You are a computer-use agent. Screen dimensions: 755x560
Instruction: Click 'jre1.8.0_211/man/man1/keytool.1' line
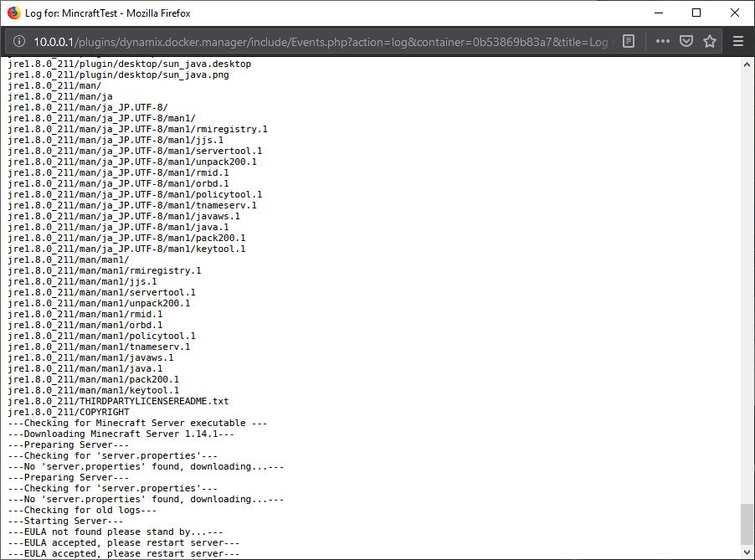click(94, 391)
